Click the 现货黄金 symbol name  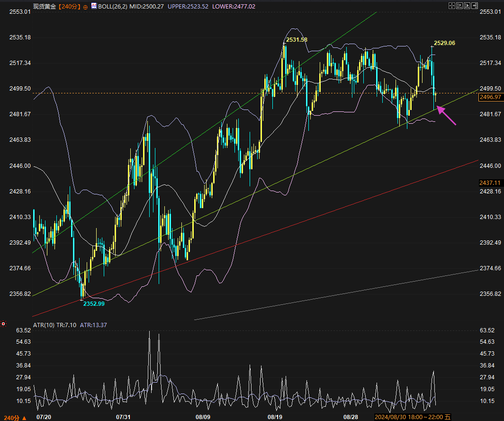click(x=44, y=7)
